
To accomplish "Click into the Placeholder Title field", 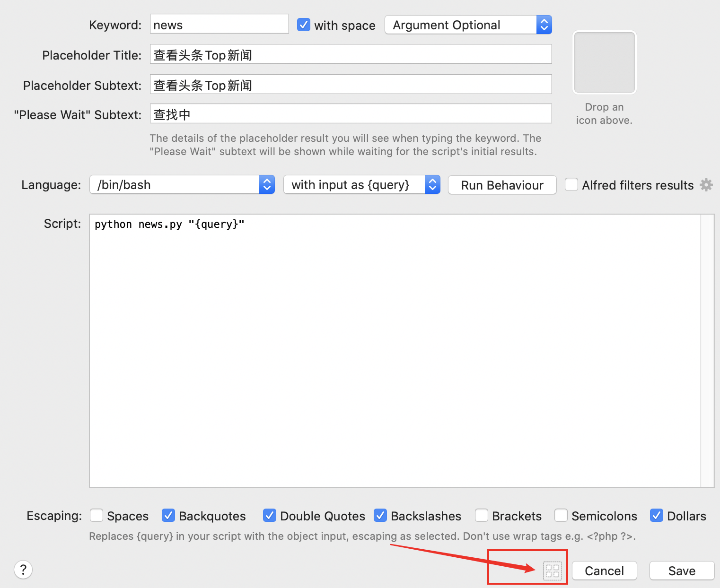I will click(x=351, y=54).
